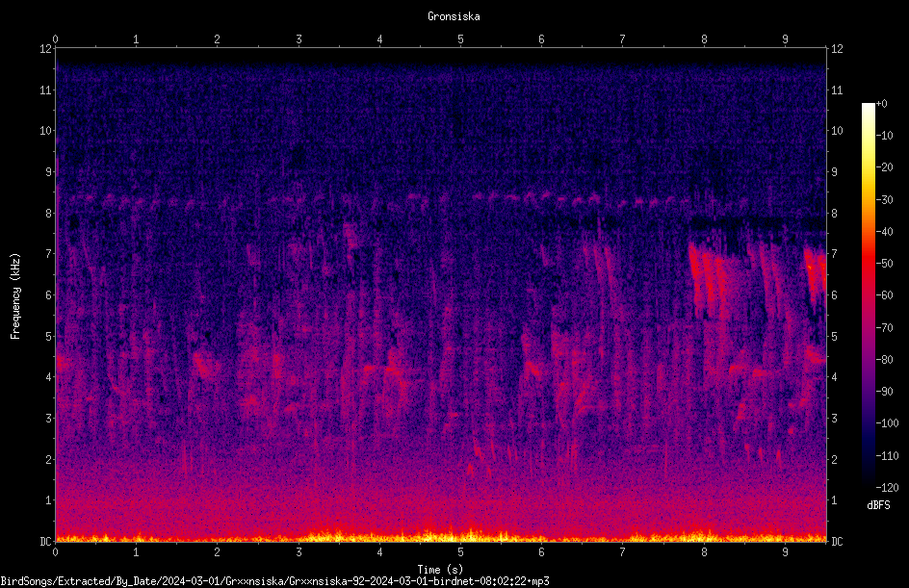Click the -50 level on dBFS color bar
The image size is (909, 588).
tap(884, 263)
